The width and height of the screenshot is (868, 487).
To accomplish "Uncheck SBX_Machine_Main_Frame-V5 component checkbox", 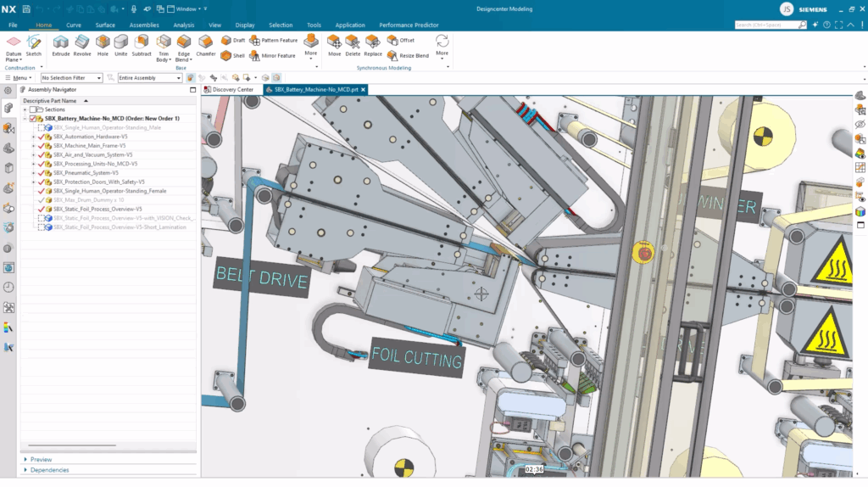I will click(41, 146).
